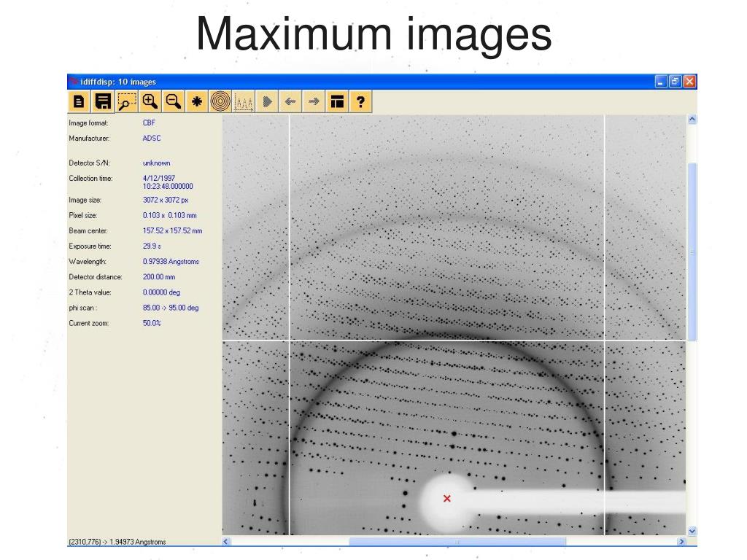The image size is (747, 560).
Task: Click the 'Image format:' label
Action: coord(88,122)
